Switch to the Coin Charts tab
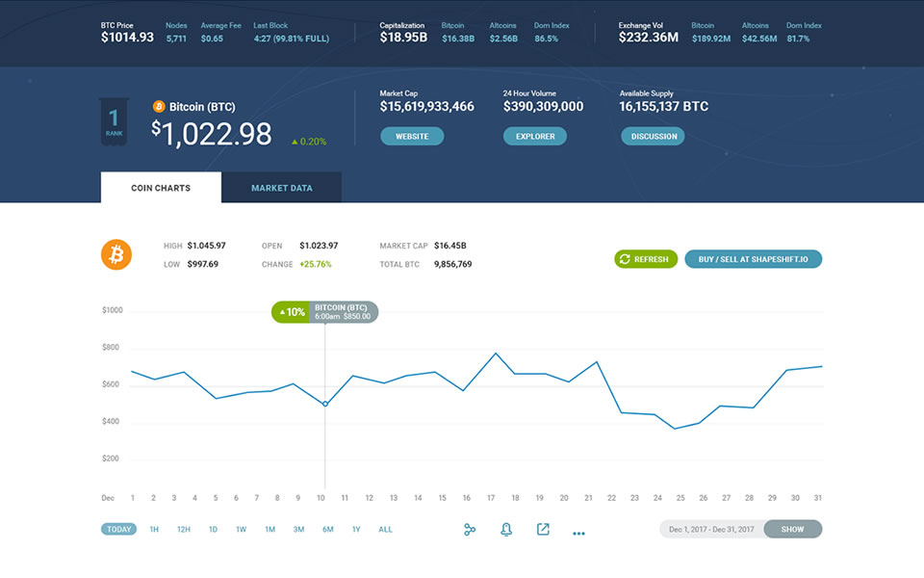The width and height of the screenshot is (924, 578). coord(161,188)
